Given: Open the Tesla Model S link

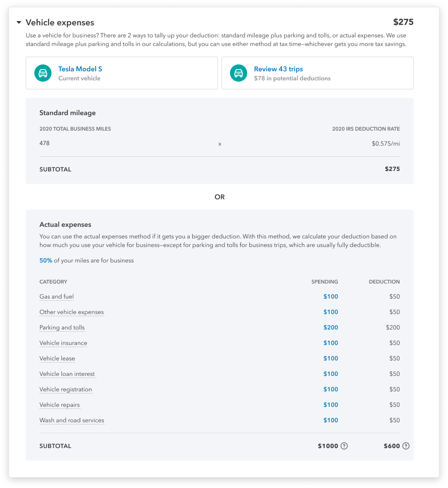Looking at the screenshot, I should pos(80,69).
